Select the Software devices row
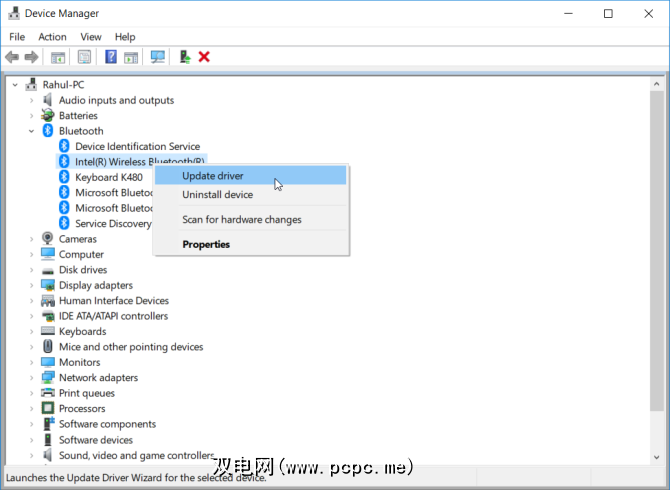The image size is (670, 490). point(96,440)
